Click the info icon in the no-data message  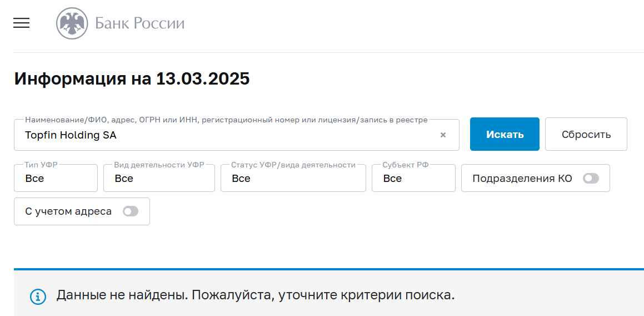click(38, 296)
